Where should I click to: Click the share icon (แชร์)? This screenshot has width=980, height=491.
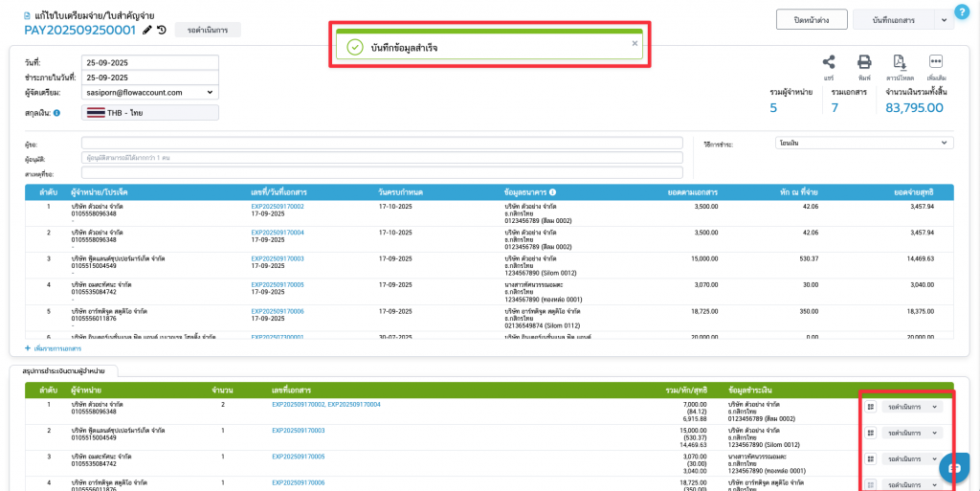[829, 62]
